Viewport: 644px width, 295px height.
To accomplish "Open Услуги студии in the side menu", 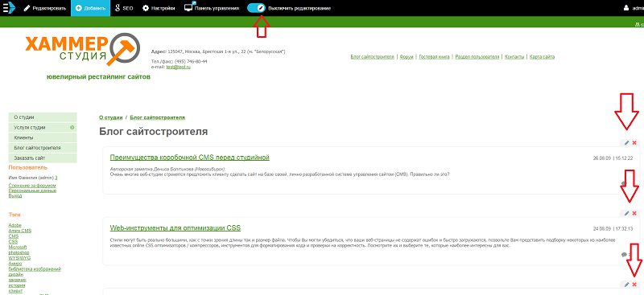I will click(43, 128).
